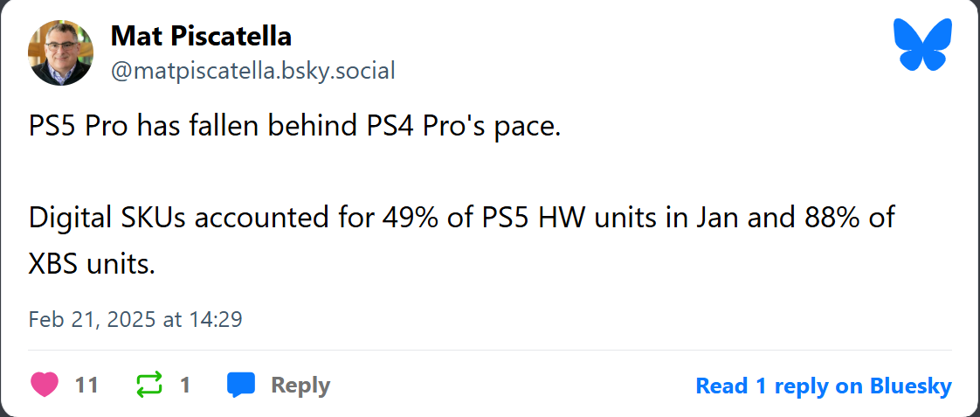The width and height of the screenshot is (980, 417).
Task: Click the XBS units text line
Action: point(91,265)
